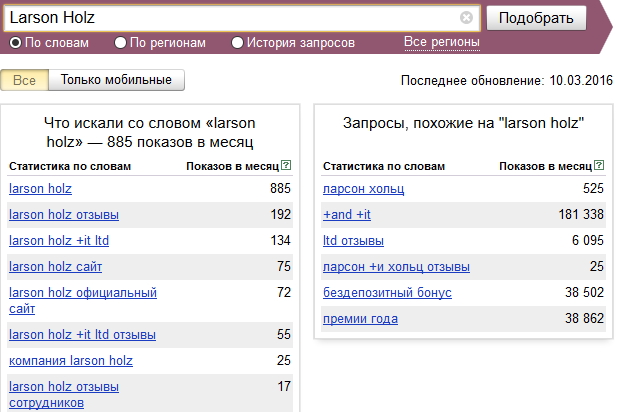Open the 'larson holz сайт' link
The height and width of the screenshot is (412, 618).
pyautogui.click(x=56, y=267)
